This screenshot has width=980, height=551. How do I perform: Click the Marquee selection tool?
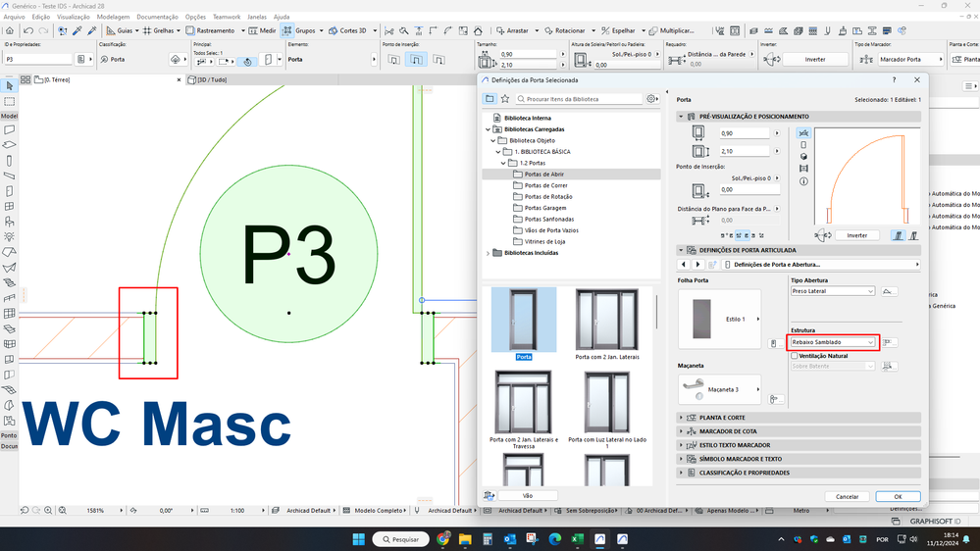(9, 101)
